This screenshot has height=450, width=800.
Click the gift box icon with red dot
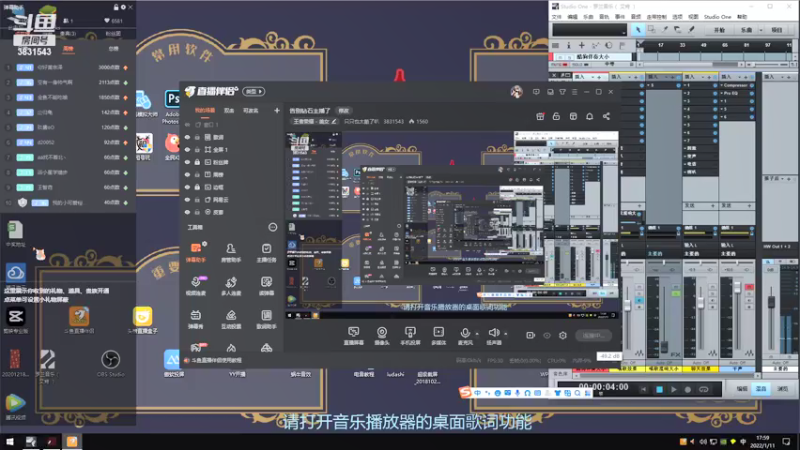point(540,116)
